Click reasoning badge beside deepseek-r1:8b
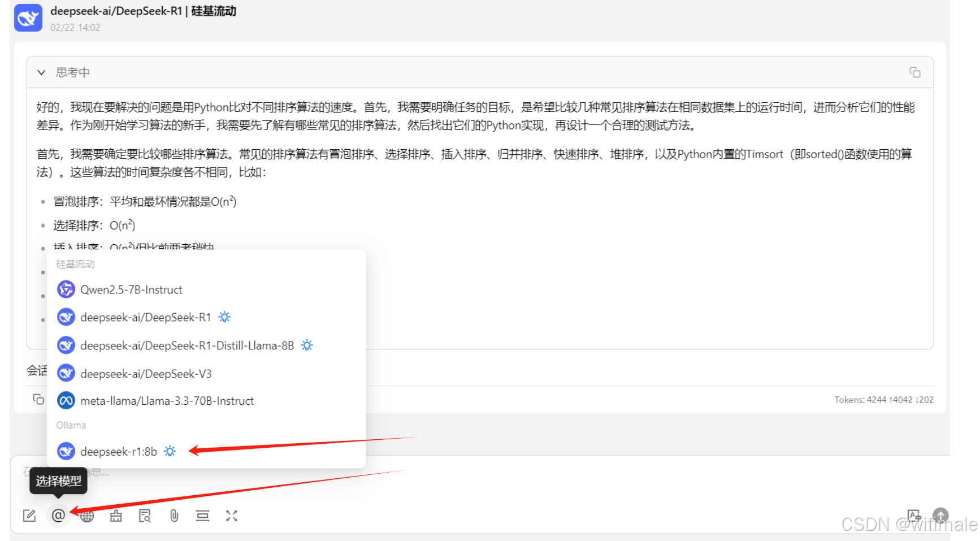The width and height of the screenshot is (980, 541). (x=170, y=451)
